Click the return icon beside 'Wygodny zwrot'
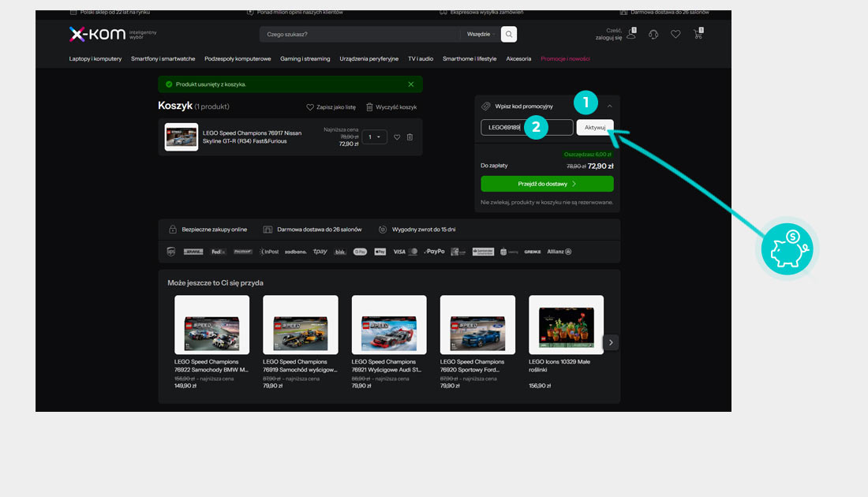 [x=383, y=229]
